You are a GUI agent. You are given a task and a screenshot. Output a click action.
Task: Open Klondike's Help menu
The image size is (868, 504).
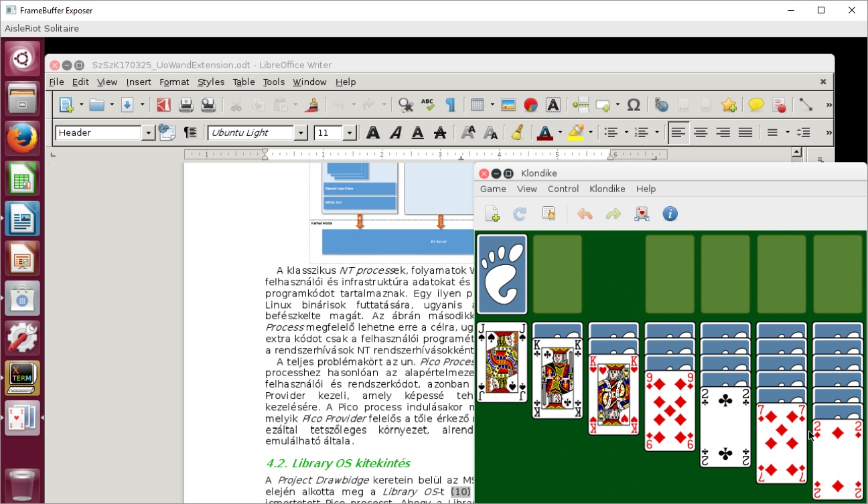pyautogui.click(x=646, y=189)
